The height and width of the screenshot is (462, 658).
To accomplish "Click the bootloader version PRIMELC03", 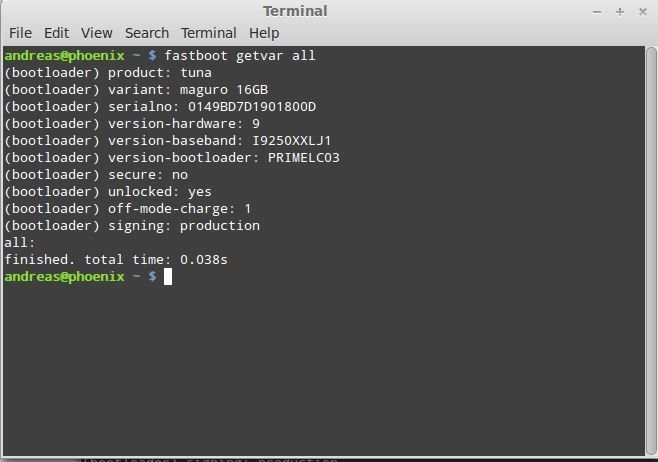I will (x=303, y=157).
